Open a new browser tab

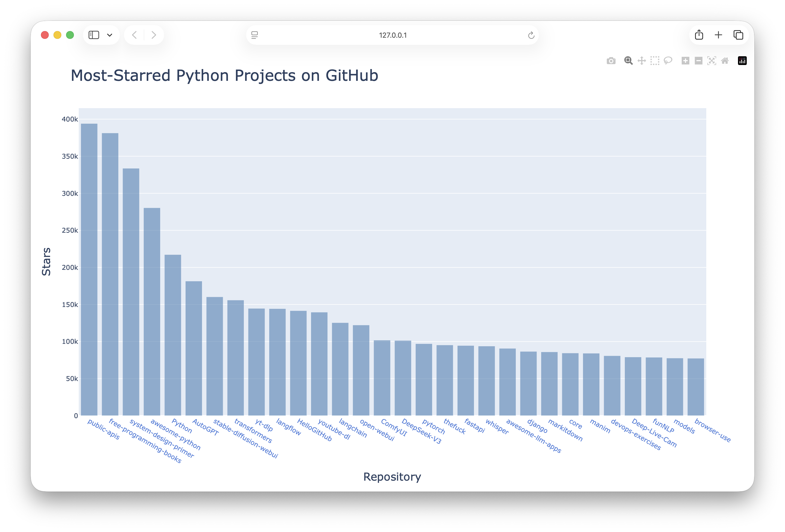click(x=719, y=35)
